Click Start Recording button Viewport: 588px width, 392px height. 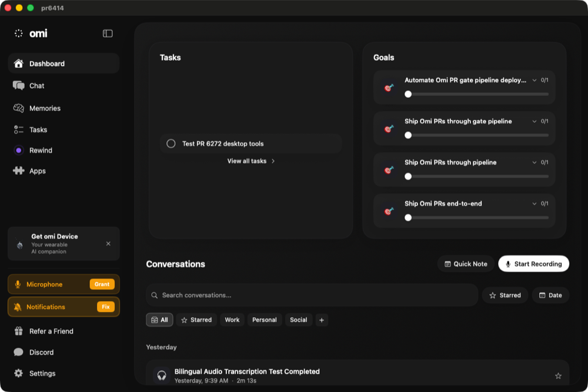(534, 264)
